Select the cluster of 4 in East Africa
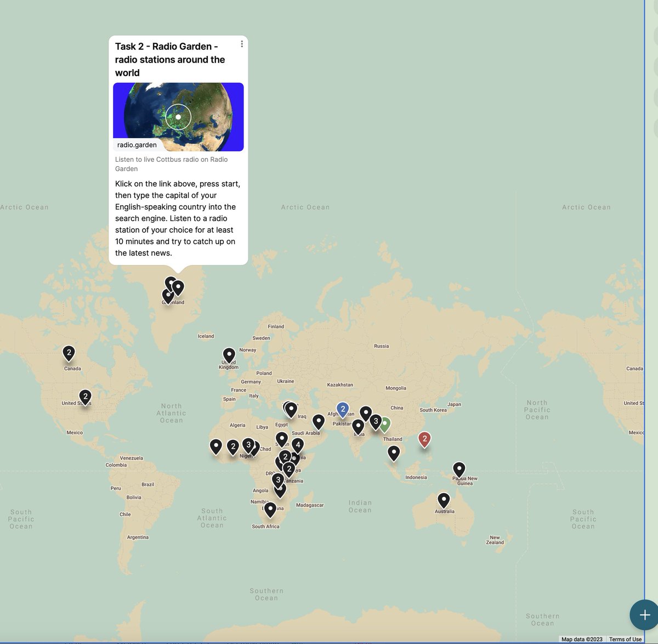Image resolution: width=658 pixels, height=644 pixels. [x=298, y=445]
